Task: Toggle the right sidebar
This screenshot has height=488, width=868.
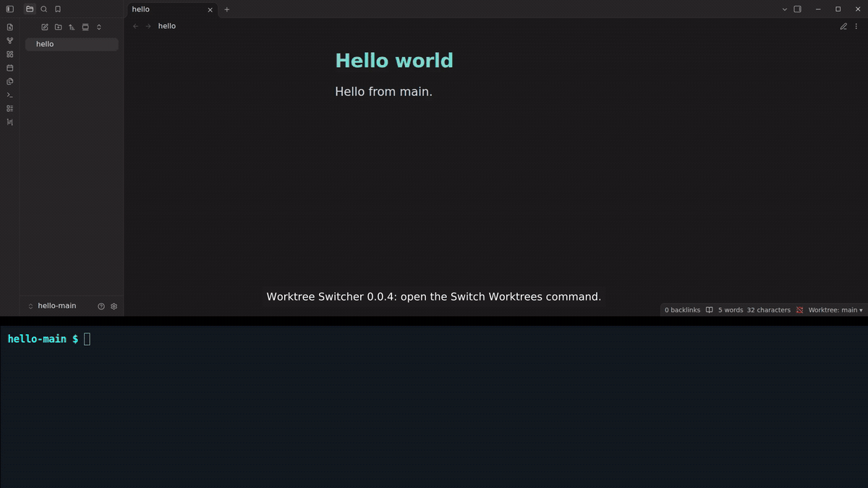Action: pos(798,9)
